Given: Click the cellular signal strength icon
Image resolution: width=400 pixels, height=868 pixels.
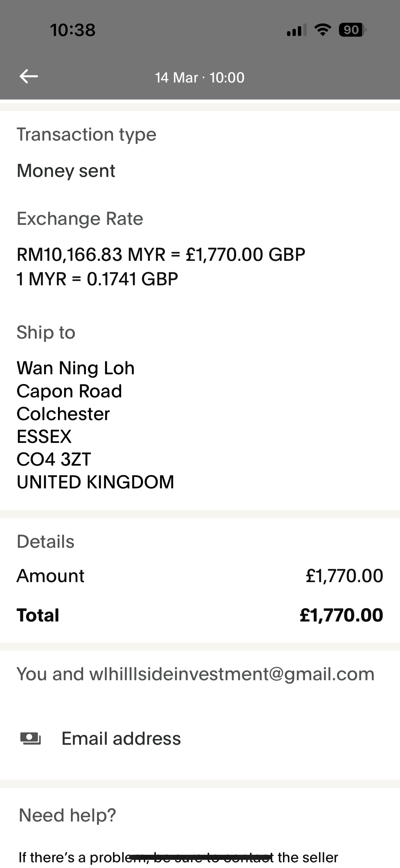Looking at the screenshot, I should [297, 30].
